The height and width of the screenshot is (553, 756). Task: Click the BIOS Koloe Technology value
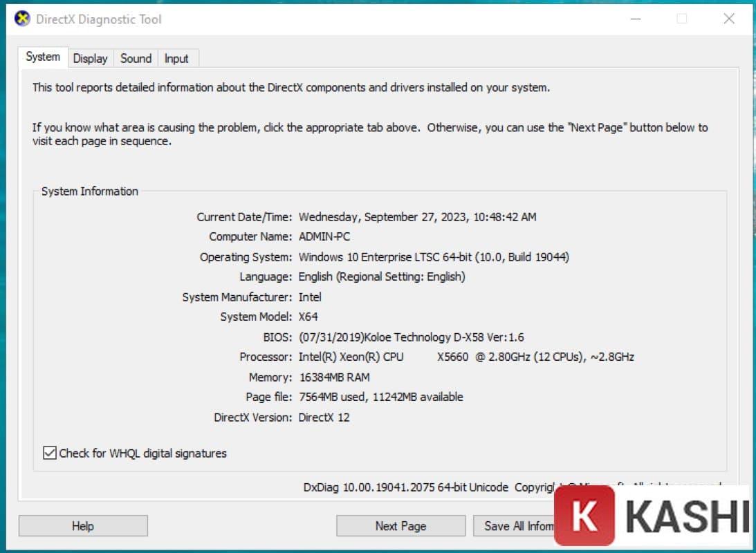(x=411, y=337)
